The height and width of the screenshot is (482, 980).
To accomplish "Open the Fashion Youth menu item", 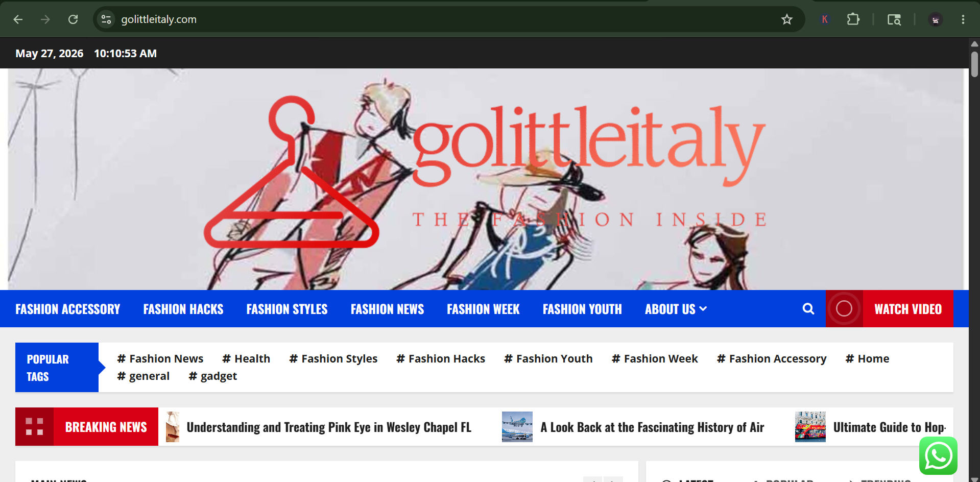I will (582, 309).
